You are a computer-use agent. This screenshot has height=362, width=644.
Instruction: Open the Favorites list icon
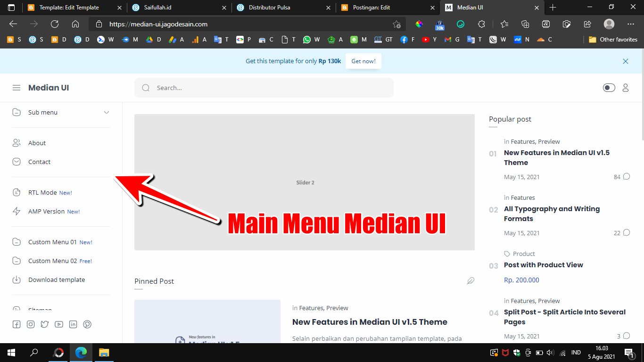[x=504, y=24]
